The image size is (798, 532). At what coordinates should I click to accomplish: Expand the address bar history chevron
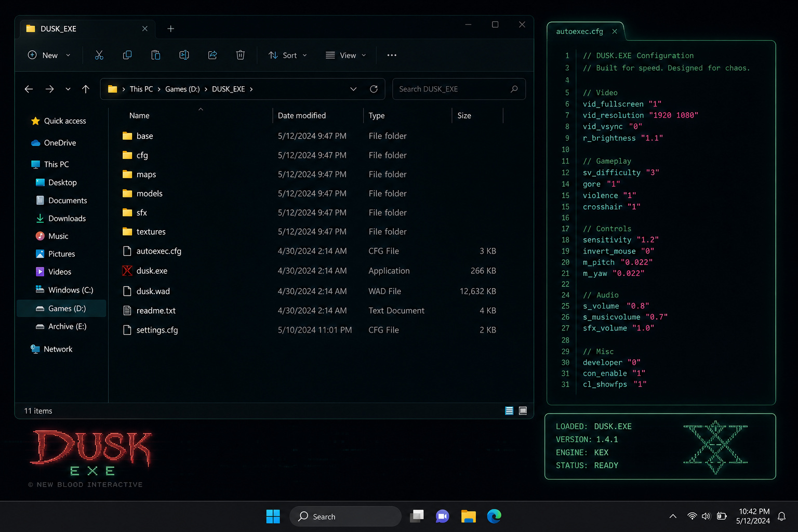pyautogui.click(x=353, y=89)
